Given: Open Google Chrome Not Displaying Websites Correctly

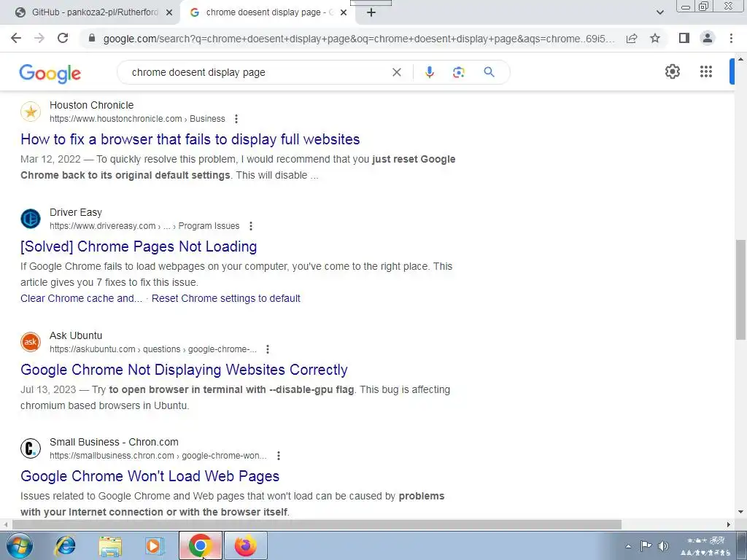Looking at the screenshot, I should 184,370.
